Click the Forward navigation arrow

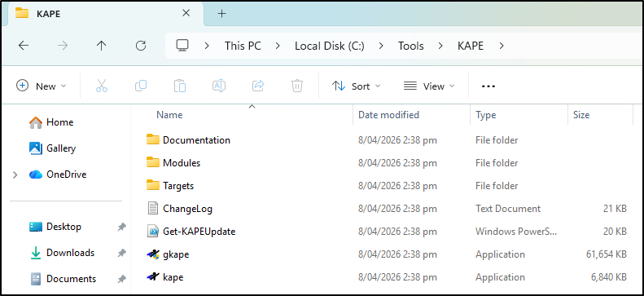[63, 46]
